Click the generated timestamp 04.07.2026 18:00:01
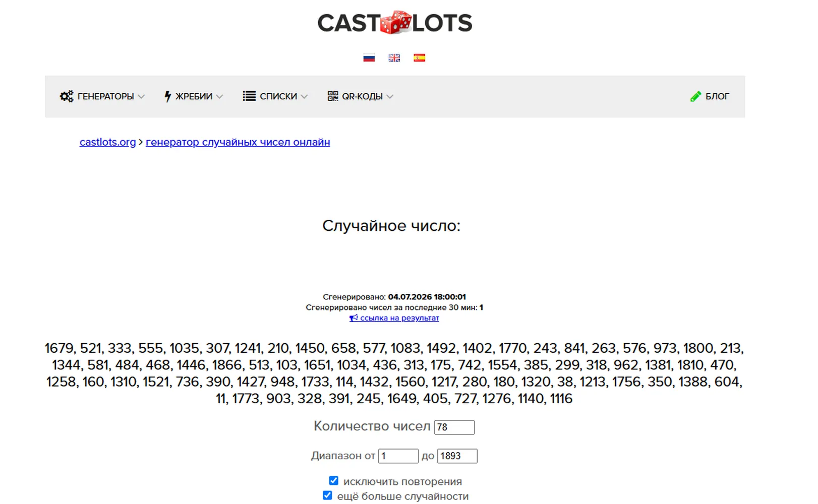This screenshot has height=504, width=818. coord(427,297)
